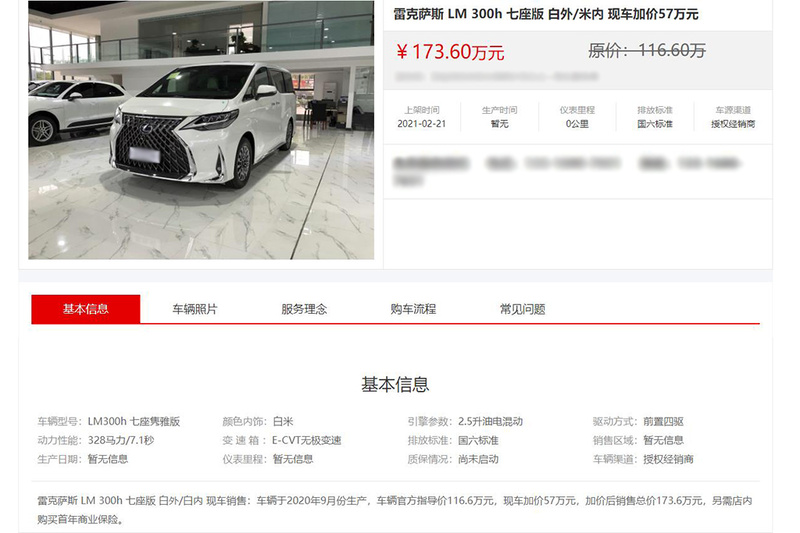View the 常见问题 tab
This screenshot has width=800, height=533.
coord(522,309)
